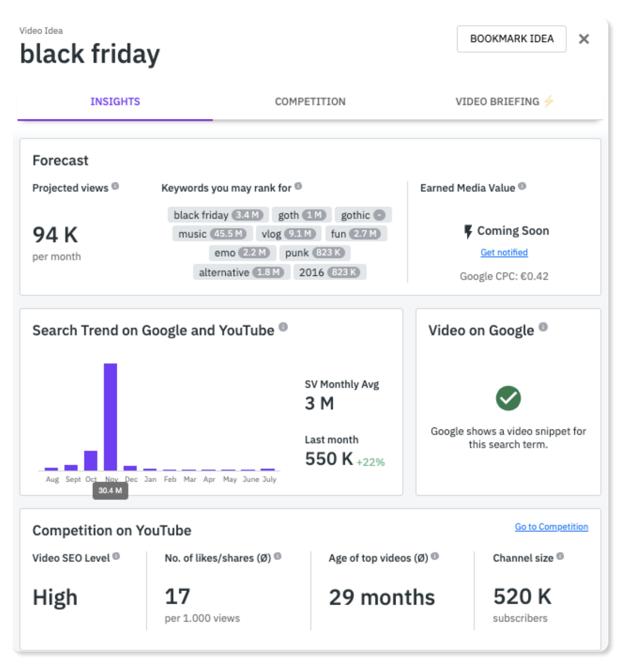Screen dimensions: 623x672
Task: Click the info icon next to Video on Google
Action: tap(543, 327)
